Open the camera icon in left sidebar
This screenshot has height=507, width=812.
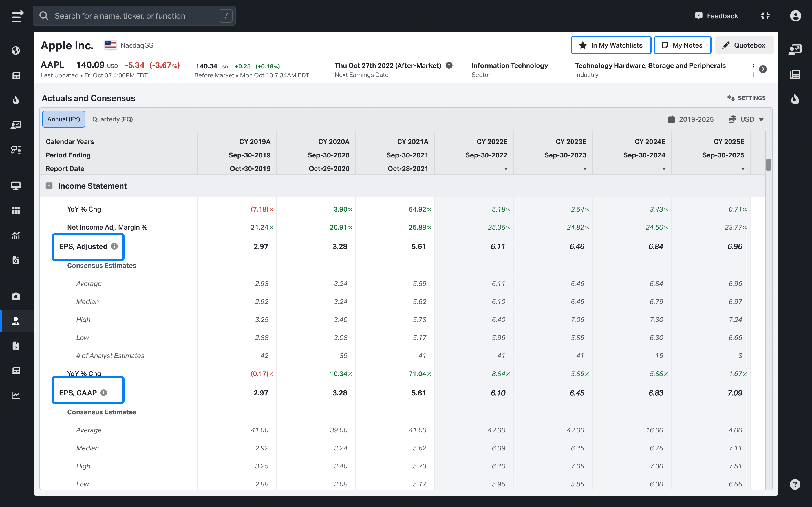point(16,296)
